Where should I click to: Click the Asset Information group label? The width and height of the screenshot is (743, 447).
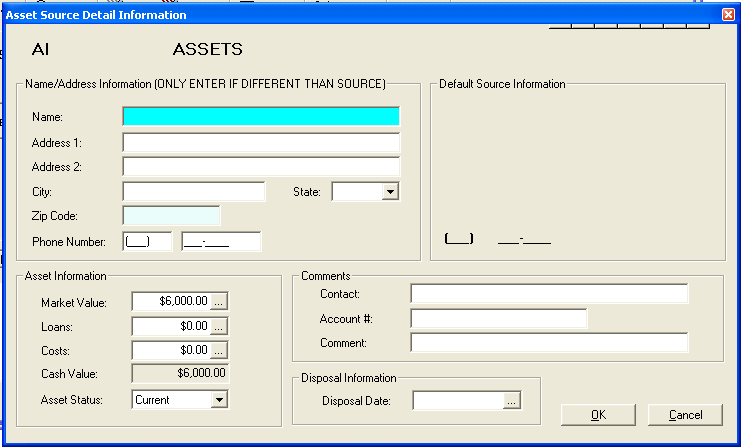pos(65,276)
